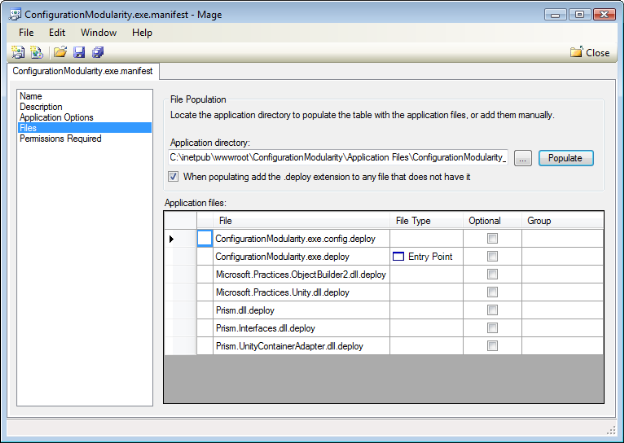
Task: Maximize the Mage window
Action: pos(580,14)
